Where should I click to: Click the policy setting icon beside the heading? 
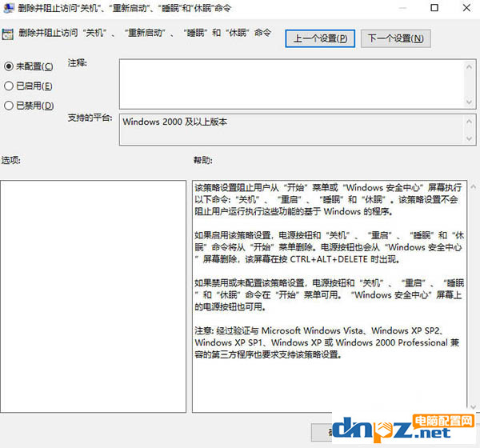(8, 34)
